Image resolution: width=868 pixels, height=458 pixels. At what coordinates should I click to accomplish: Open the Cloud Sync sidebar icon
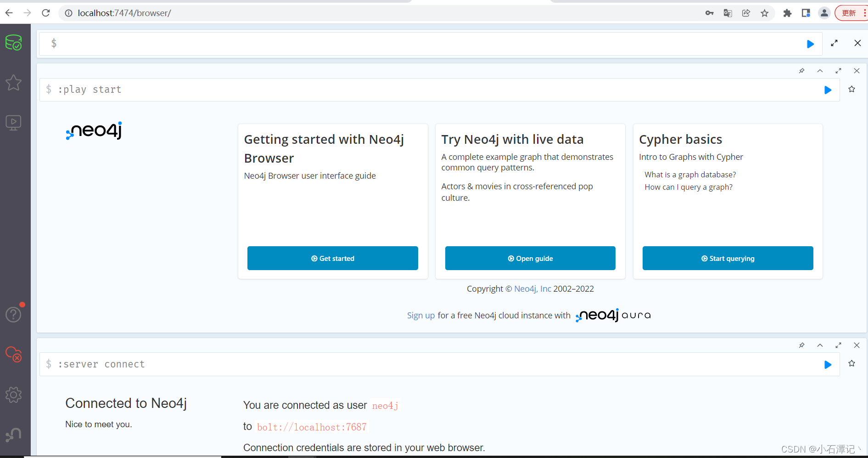pos(14,354)
